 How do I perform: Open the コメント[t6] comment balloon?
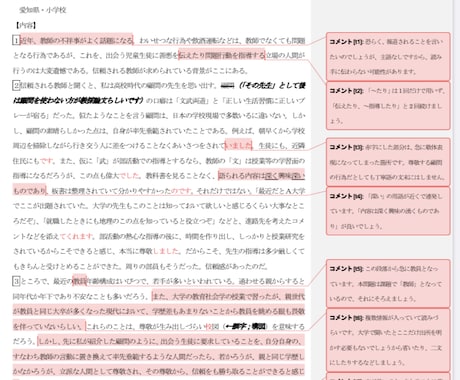[x=388, y=340]
